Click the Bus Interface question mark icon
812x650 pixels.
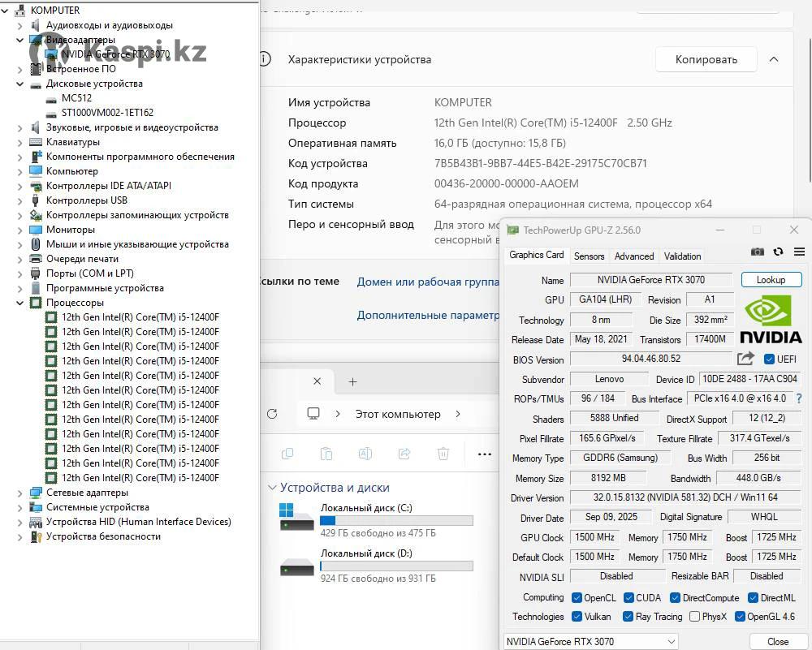tap(799, 398)
